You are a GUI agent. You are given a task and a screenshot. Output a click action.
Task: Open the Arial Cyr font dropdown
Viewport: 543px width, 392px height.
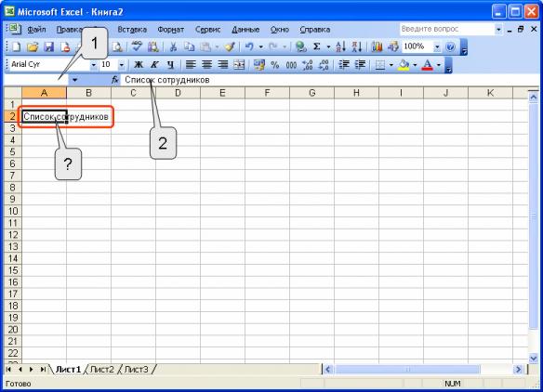(93, 65)
